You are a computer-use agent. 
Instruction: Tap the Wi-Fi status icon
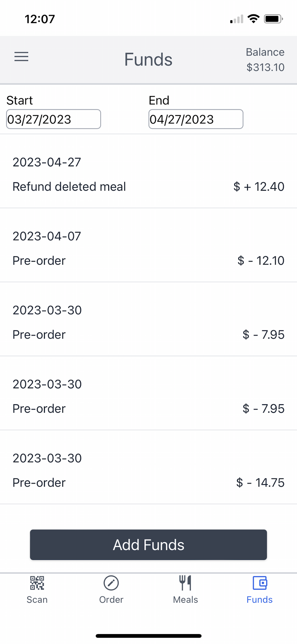click(254, 19)
